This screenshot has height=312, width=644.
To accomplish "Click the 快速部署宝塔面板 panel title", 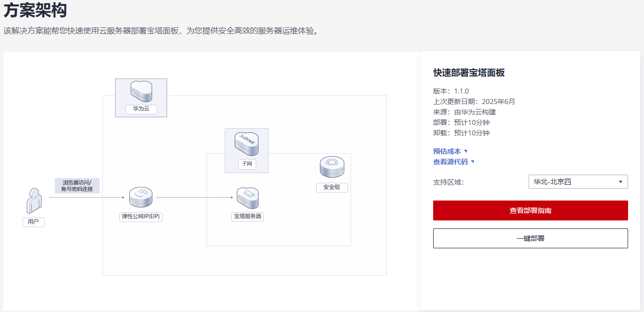I will point(469,73).
